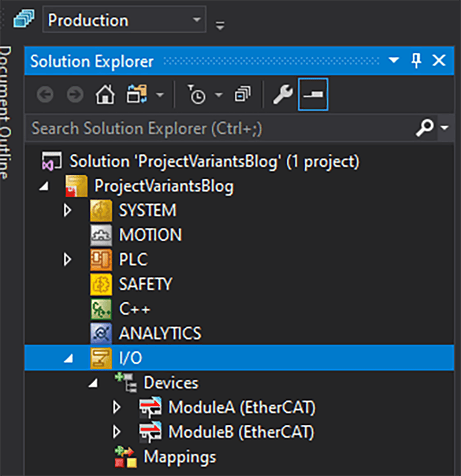Click the ANALYTICS node icon
Image resolution: width=461 pixels, height=476 pixels.
101,334
